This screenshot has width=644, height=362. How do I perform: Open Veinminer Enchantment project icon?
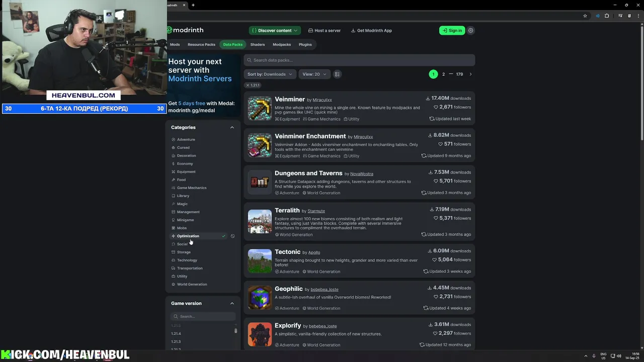[260, 145]
